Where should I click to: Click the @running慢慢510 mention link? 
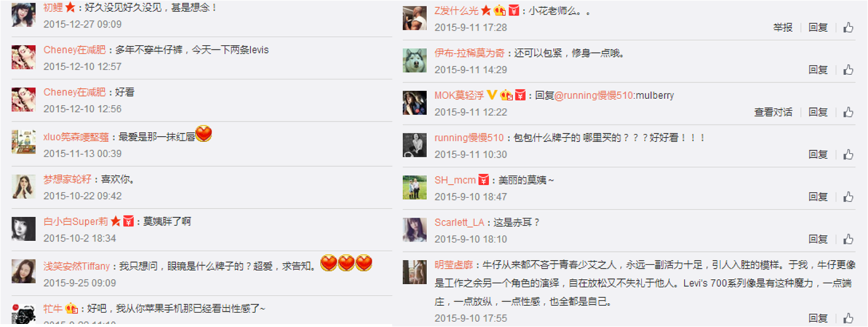click(x=595, y=96)
